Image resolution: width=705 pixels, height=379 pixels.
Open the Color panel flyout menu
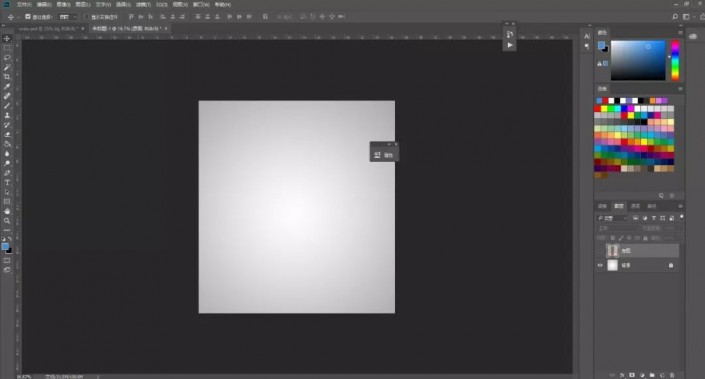click(680, 32)
